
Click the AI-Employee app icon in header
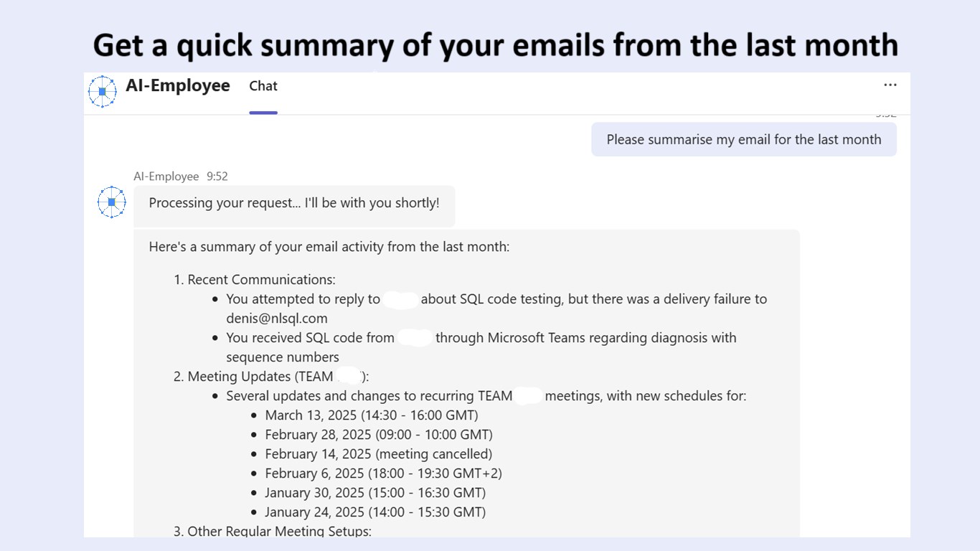103,91
